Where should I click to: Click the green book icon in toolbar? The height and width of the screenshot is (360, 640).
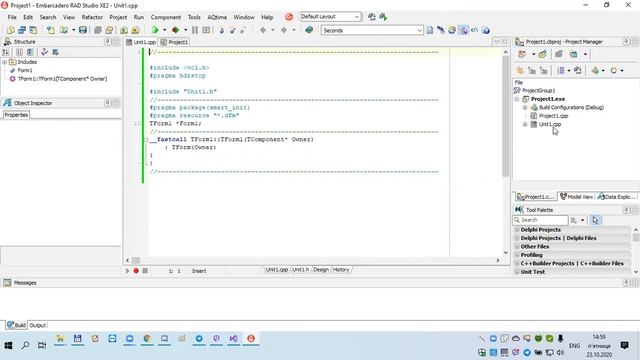(x=309, y=30)
